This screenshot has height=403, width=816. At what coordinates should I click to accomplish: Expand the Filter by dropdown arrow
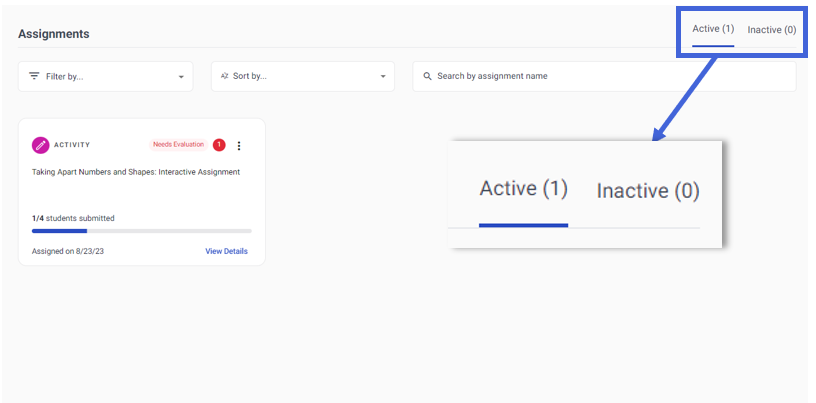click(x=181, y=77)
